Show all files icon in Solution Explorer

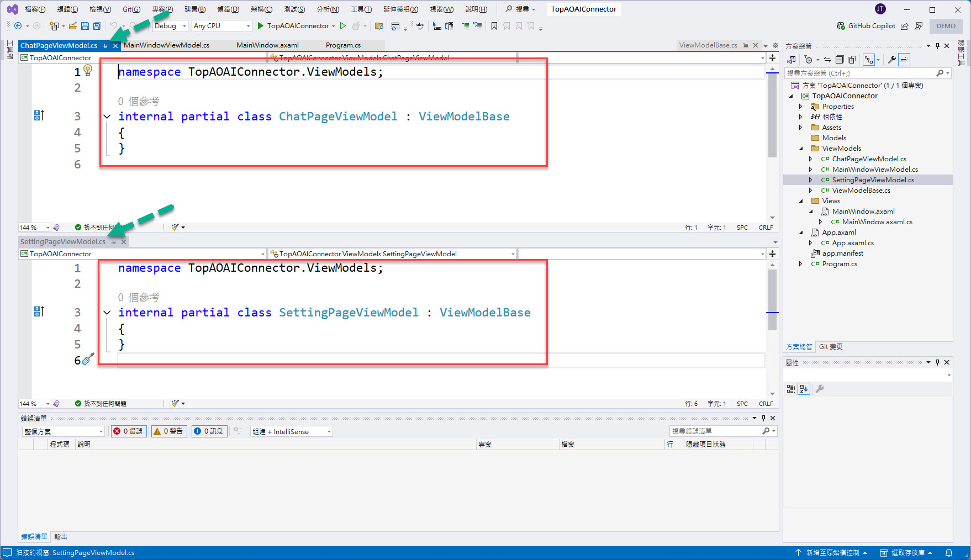(x=852, y=60)
